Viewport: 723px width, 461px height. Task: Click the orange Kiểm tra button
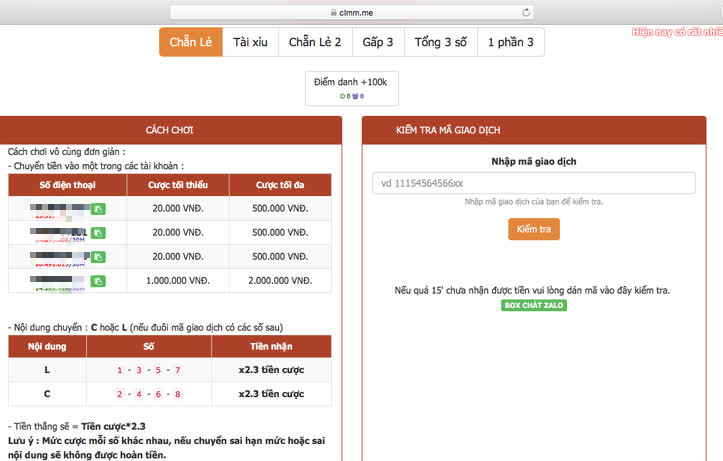(x=534, y=229)
